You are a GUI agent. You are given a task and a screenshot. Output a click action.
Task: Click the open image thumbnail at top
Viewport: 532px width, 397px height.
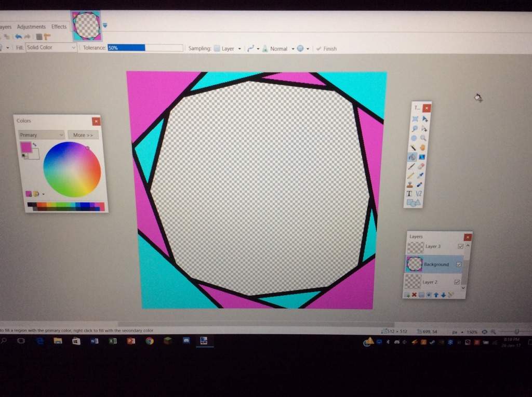[x=86, y=25]
